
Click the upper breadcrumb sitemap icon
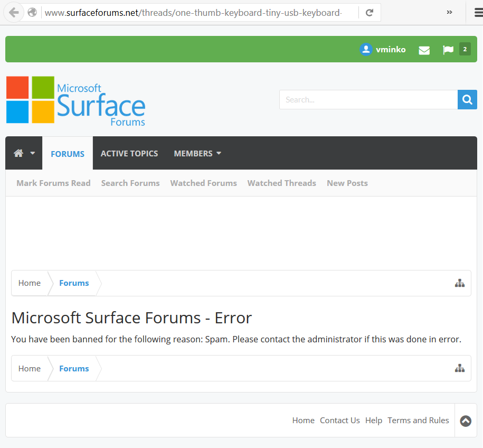click(459, 283)
